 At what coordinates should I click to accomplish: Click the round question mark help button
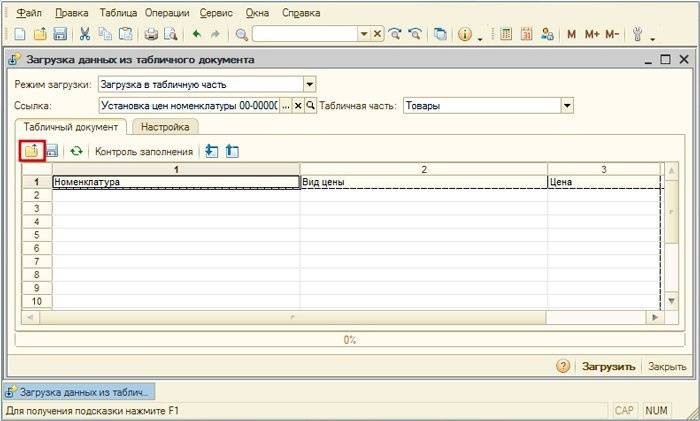pos(563,366)
